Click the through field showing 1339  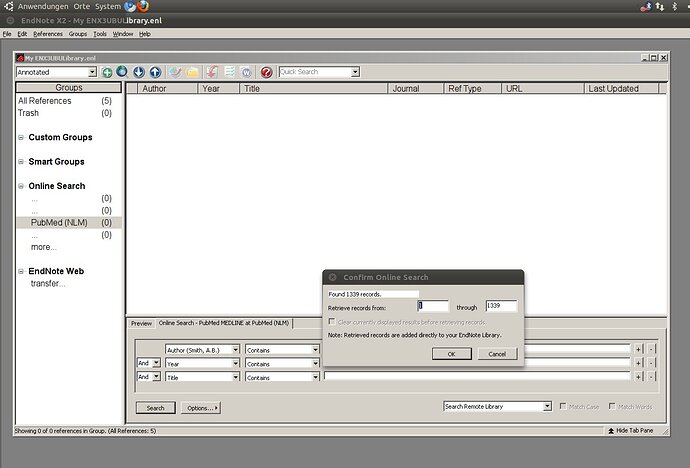click(501, 306)
